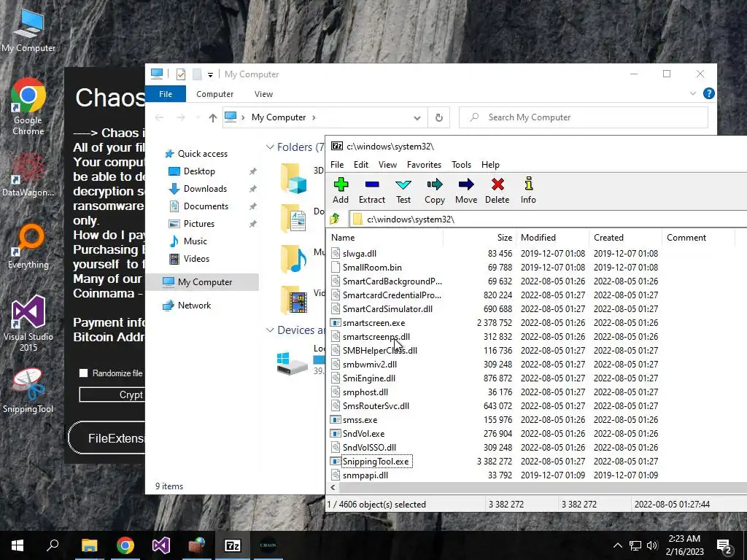Open Quick Access toolbar customize dropdown

[210, 74]
